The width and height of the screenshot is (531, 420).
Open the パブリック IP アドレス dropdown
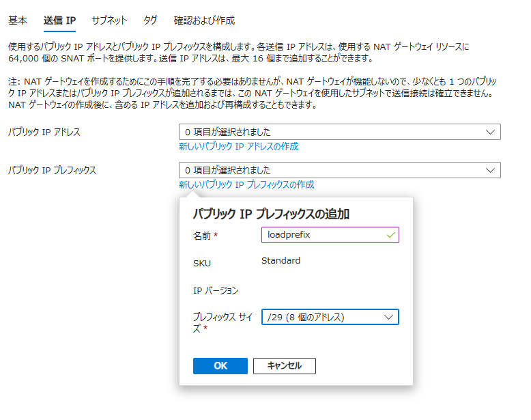click(340, 132)
